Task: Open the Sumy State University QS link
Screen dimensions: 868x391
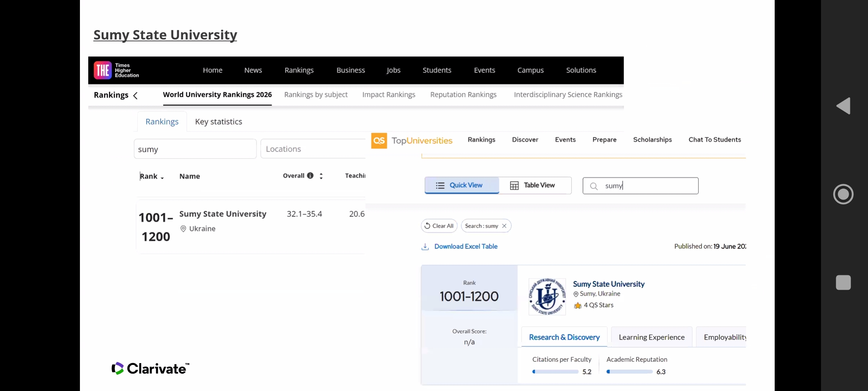Action: 608,284
